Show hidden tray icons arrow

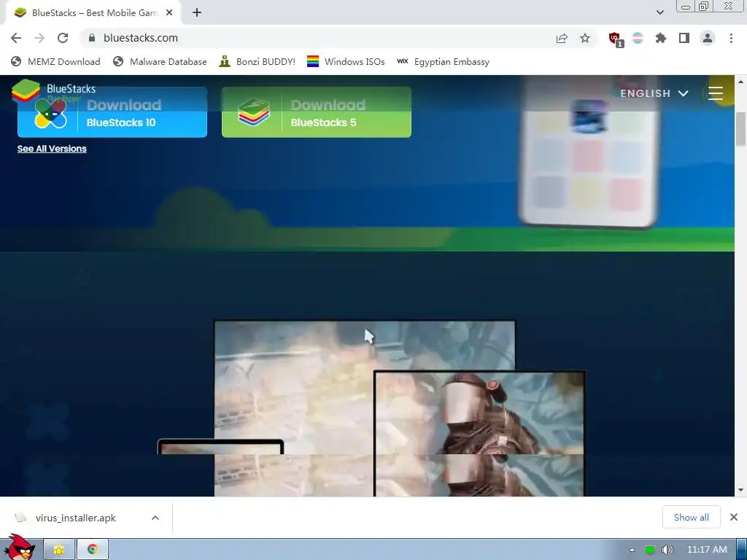click(x=632, y=550)
